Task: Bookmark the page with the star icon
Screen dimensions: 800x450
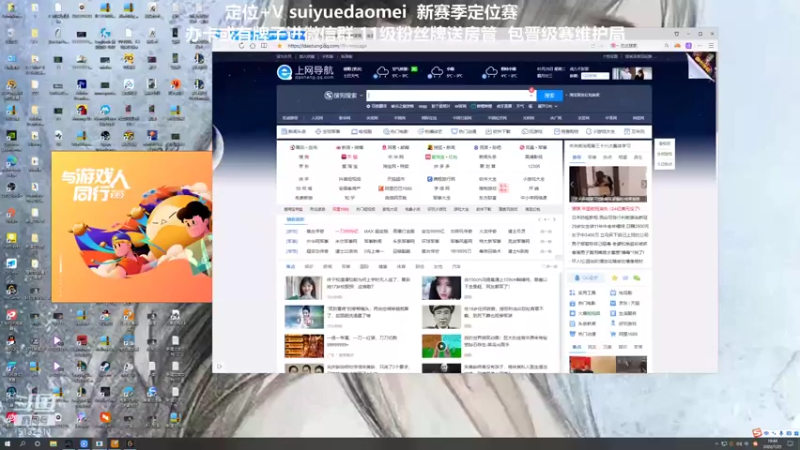Action: click(x=279, y=46)
